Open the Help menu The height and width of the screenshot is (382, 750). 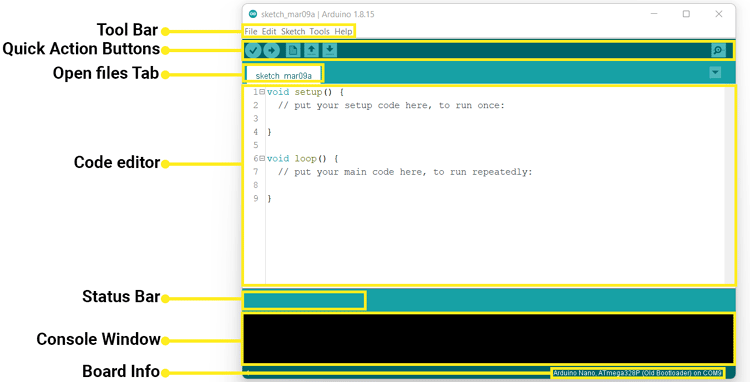343,32
